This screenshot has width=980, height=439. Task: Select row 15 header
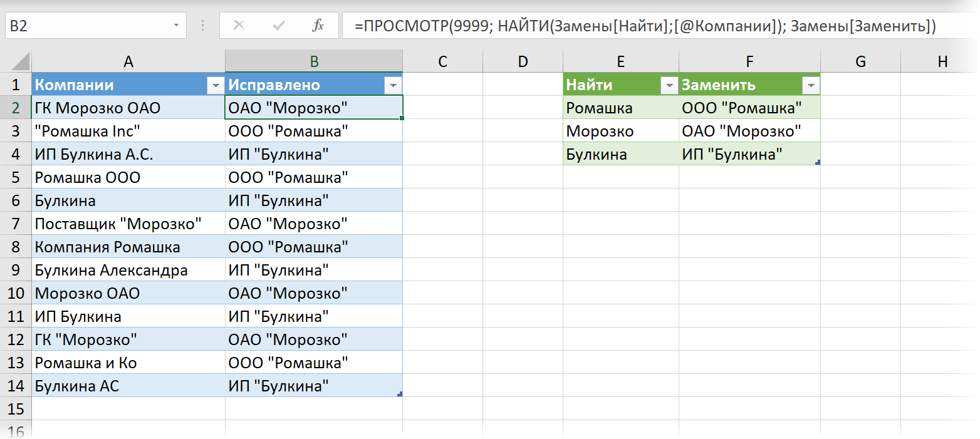pos(16,409)
